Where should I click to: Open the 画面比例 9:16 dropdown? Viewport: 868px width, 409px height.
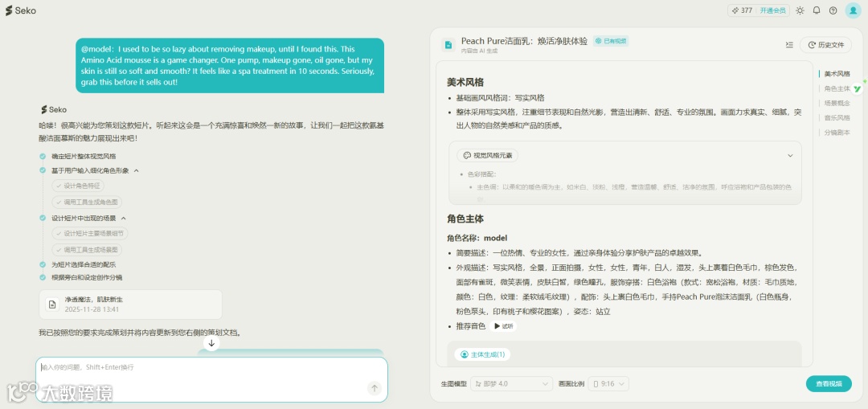point(608,383)
